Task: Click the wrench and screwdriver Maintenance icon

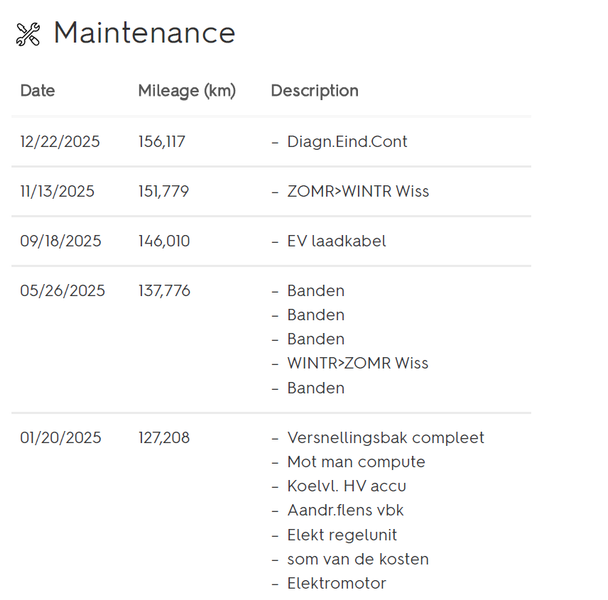Action: [28, 34]
